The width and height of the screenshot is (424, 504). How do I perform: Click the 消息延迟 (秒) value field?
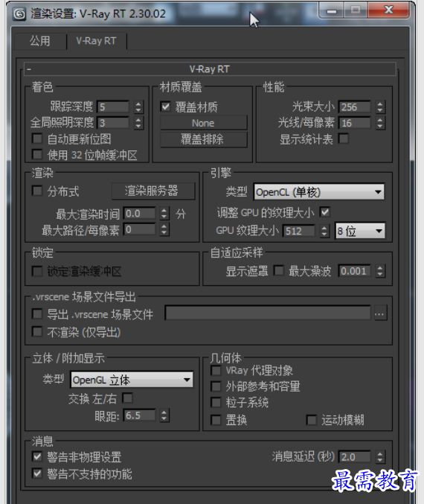coord(355,457)
